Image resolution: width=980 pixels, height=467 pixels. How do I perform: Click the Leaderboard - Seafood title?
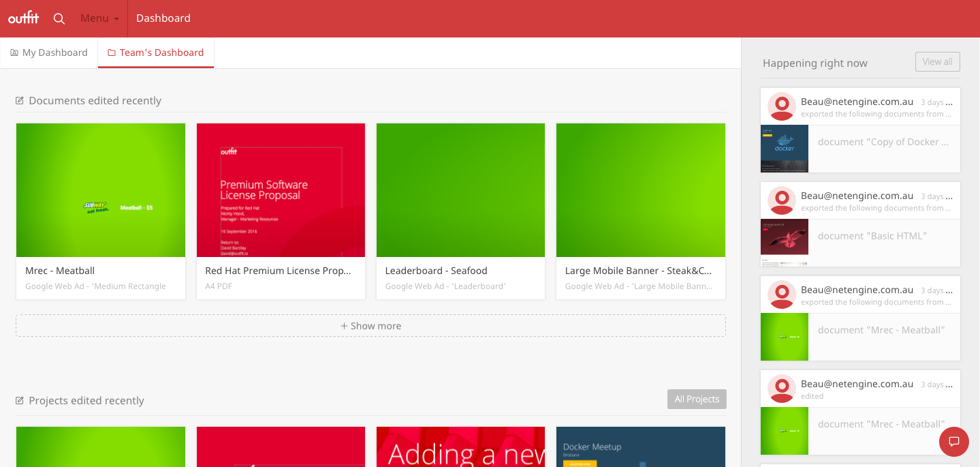point(437,271)
